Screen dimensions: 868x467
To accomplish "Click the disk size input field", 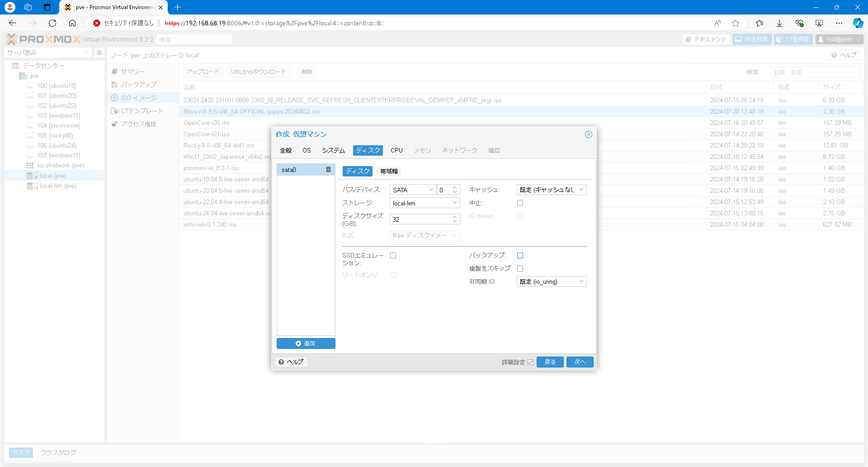I will pos(420,219).
